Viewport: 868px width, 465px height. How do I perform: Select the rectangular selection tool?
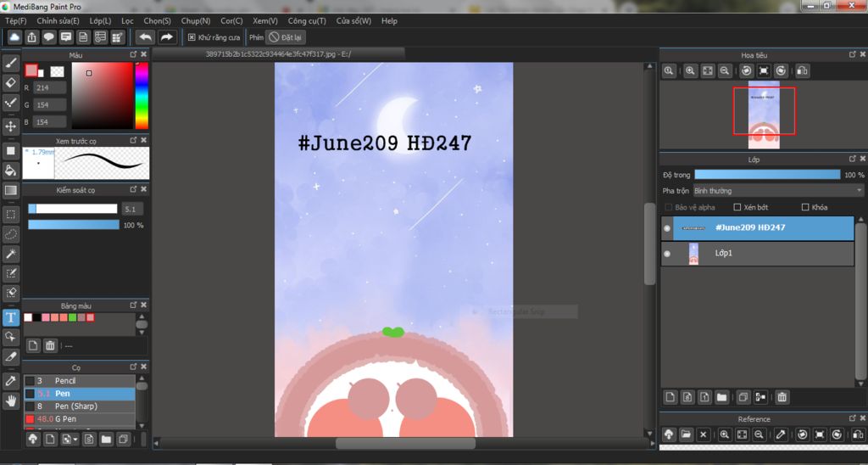[x=10, y=214]
